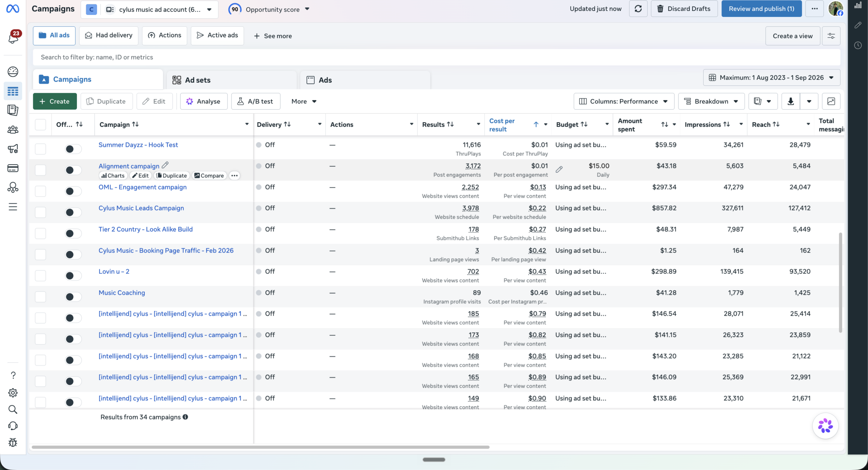The image size is (868, 470).
Task: Toggle Summer Dayzz - Hook Test on
Action: (x=73, y=149)
